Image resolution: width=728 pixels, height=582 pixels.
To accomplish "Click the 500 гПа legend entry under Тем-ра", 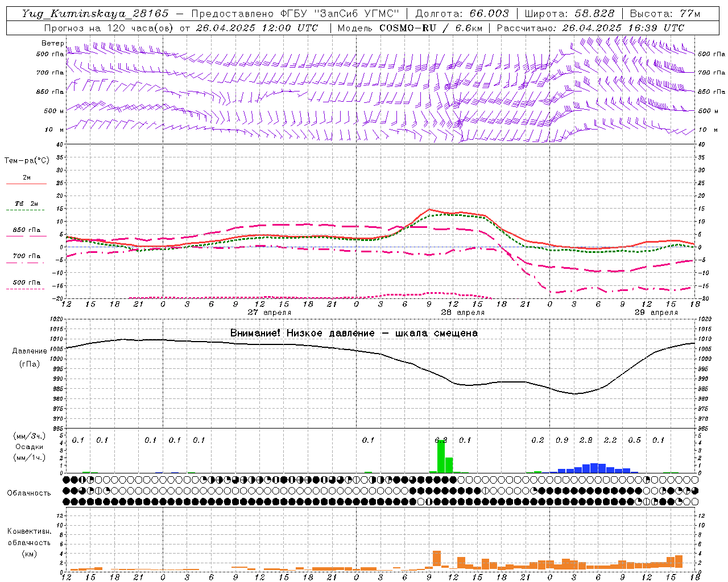I will coord(27,282).
